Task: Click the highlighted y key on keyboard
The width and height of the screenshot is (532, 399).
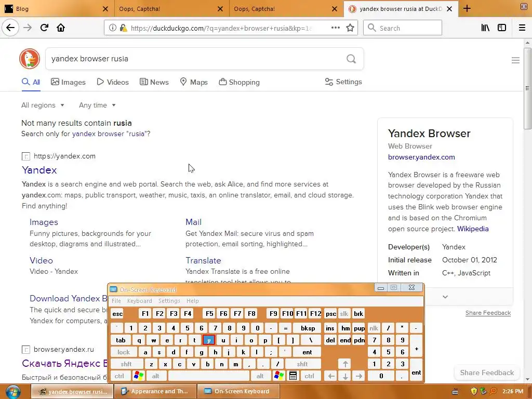Action: pyautogui.click(x=209, y=340)
